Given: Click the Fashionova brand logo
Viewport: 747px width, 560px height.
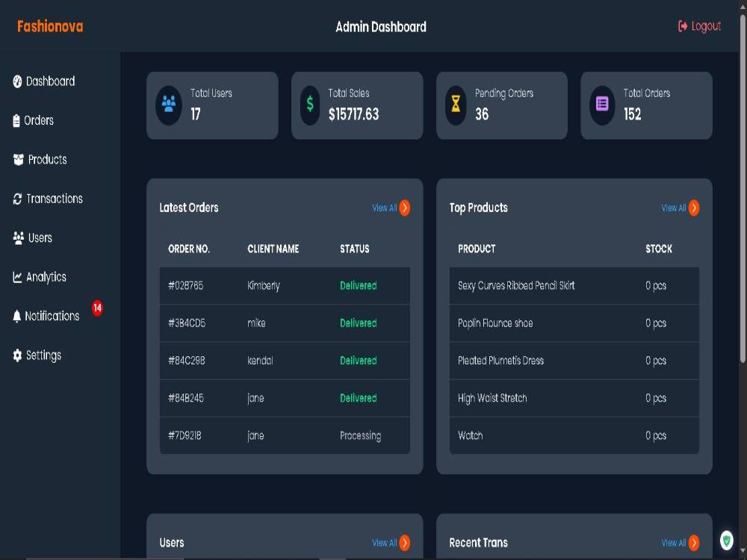Looking at the screenshot, I should 50,26.
